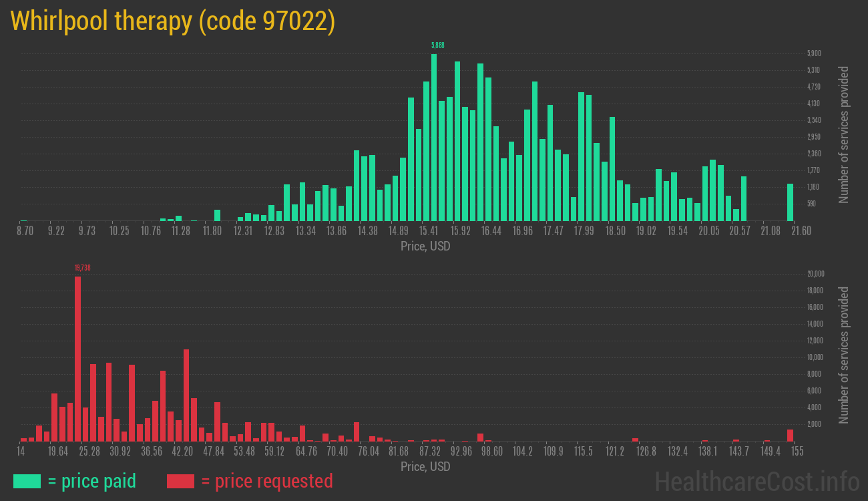
Task: Click the 5,888 peak value label
Action: tap(437, 45)
